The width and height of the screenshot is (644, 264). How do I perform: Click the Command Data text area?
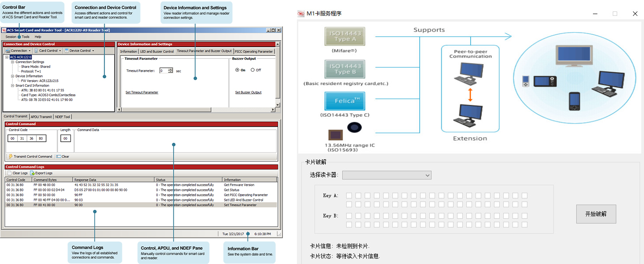(176, 141)
